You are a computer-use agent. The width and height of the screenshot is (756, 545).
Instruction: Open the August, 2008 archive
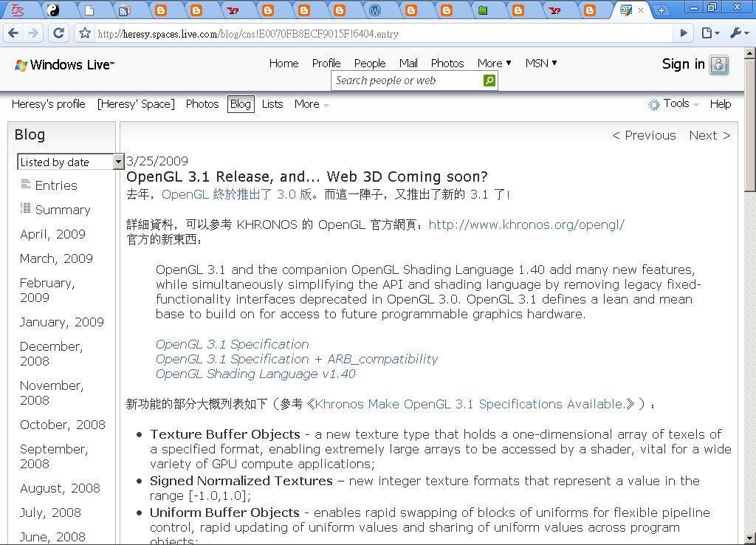60,489
